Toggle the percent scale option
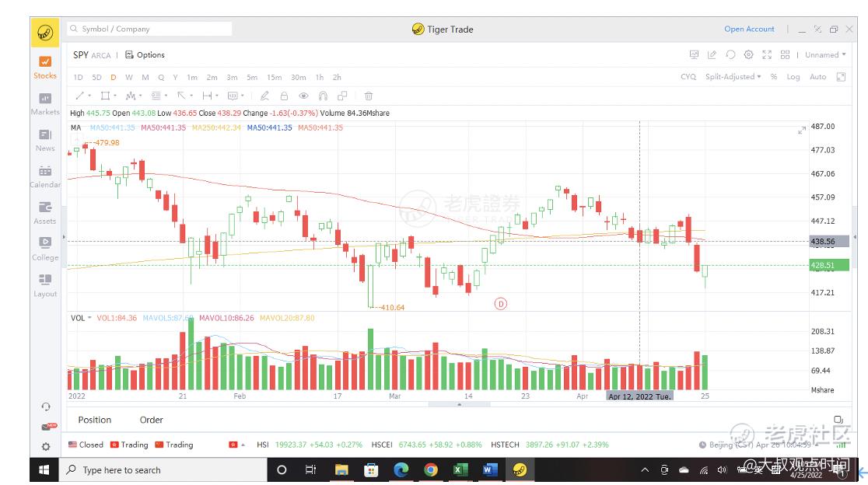Viewport: 868px width, 485px height. point(773,77)
